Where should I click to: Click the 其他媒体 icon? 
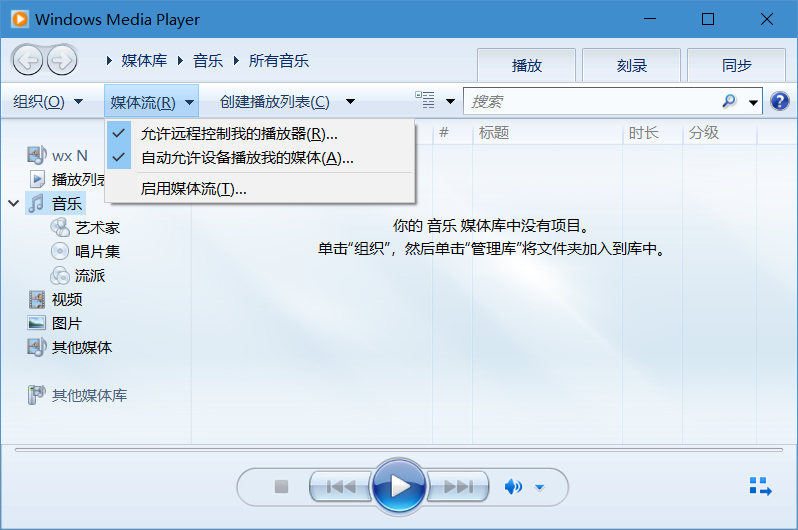(37, 347)
